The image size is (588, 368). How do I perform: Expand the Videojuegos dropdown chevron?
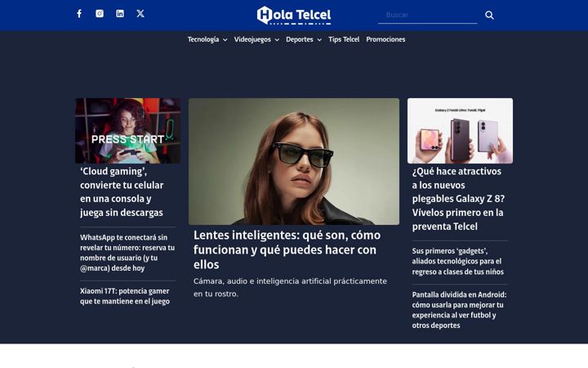point(277,40)
